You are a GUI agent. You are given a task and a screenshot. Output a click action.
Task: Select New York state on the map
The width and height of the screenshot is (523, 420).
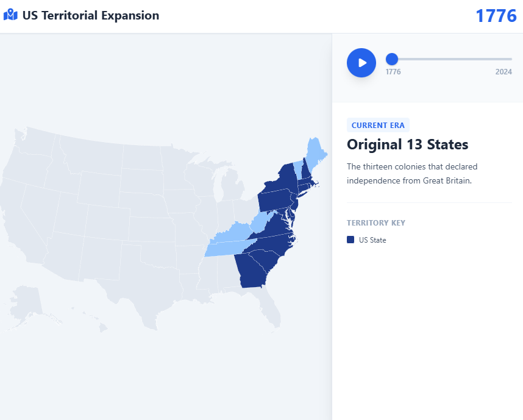[x=279, y=181]
